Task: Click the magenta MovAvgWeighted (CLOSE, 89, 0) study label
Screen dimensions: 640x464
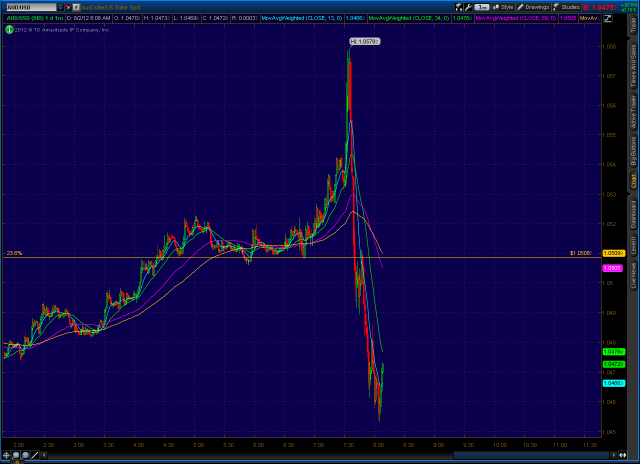Action: click(x=516, y=18)
